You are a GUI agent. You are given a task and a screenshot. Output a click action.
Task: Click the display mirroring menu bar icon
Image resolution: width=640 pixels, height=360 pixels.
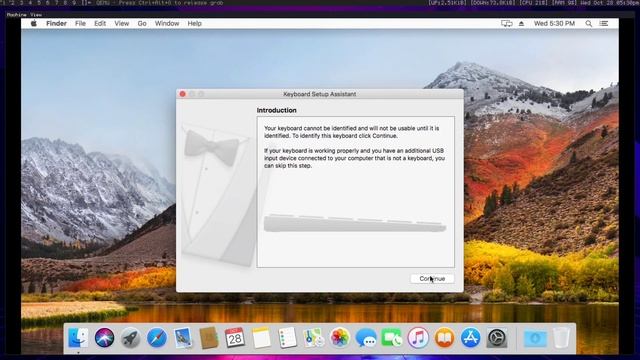(507, 24)
